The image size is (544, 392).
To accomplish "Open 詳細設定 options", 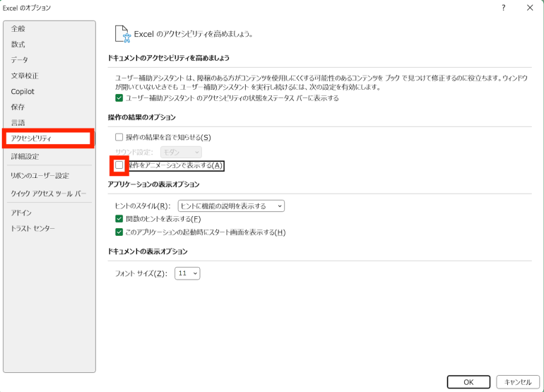I will coord(25,156).
